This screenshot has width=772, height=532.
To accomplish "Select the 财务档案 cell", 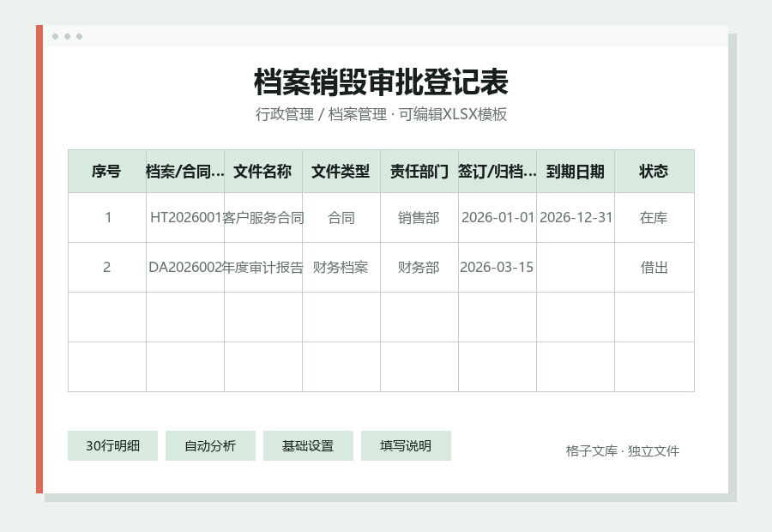I will [341, 268].
